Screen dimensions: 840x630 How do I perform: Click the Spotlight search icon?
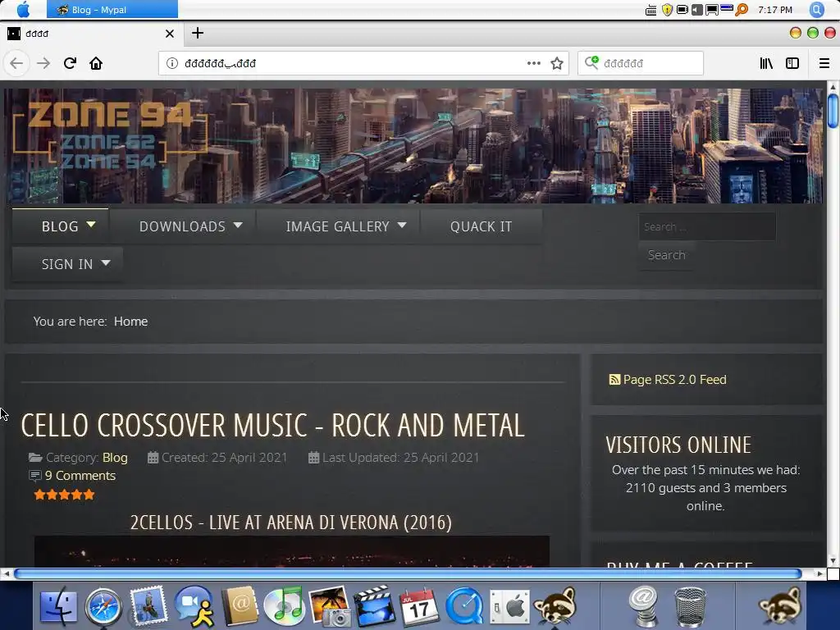pyautogui.click(x=816, y=10)
